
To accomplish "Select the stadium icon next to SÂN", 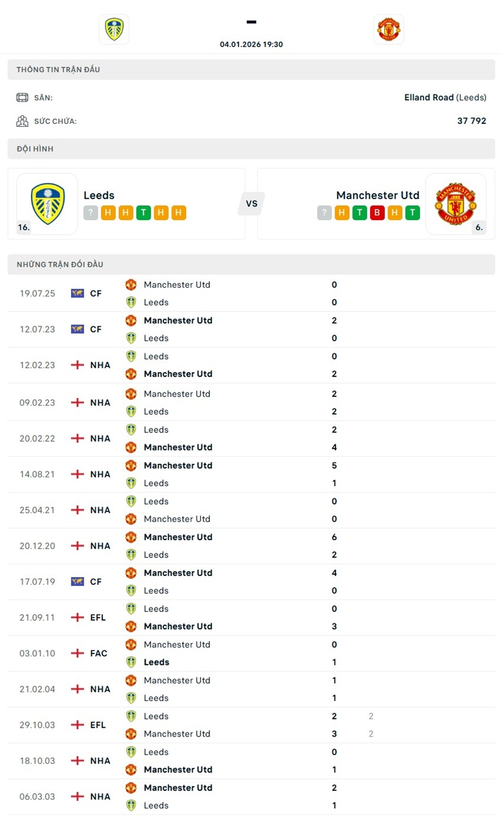I will (x=22, y=97).
